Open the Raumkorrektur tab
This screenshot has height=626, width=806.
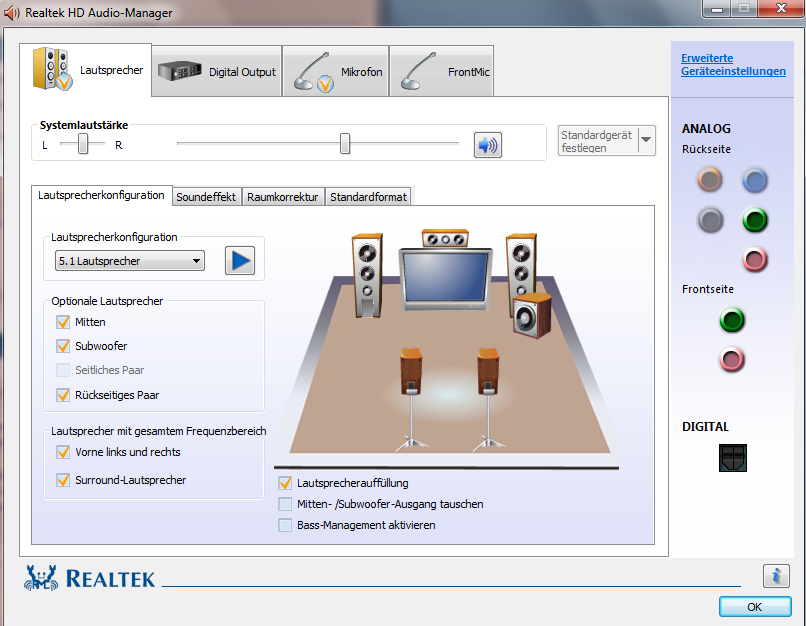[283, 197]
